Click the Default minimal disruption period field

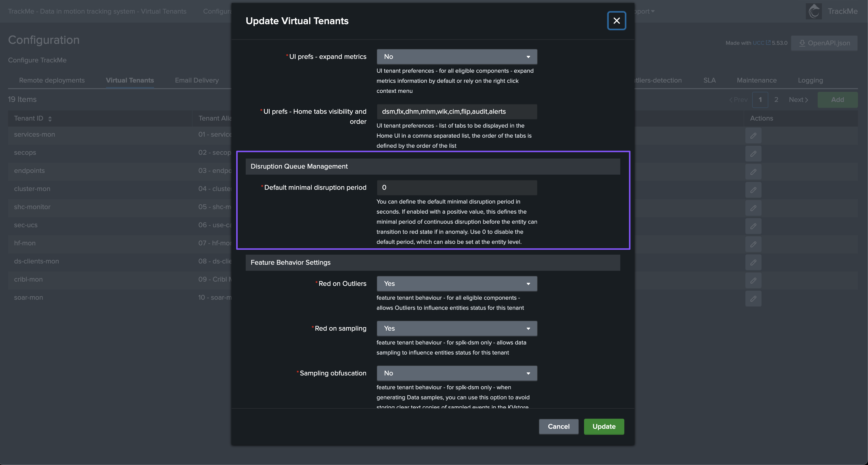click(457, 187)
